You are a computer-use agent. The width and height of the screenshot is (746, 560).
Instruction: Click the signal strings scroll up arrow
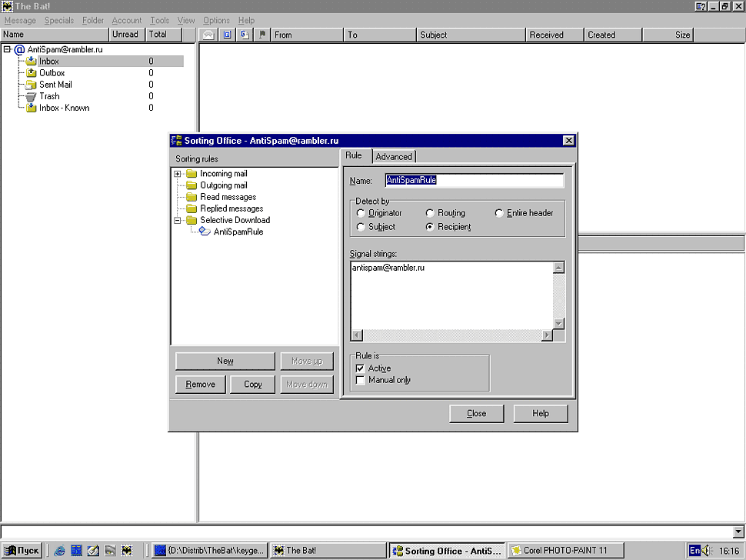click(x=558, y=268)
